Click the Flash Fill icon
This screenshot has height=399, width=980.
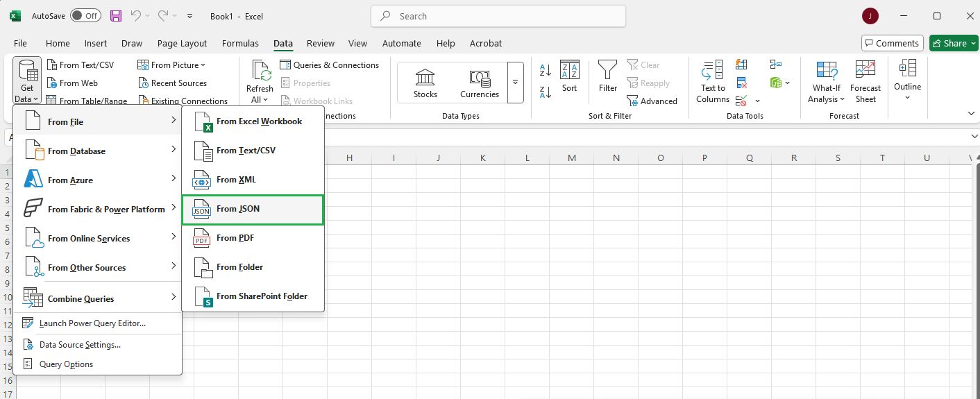click(742, 65)
